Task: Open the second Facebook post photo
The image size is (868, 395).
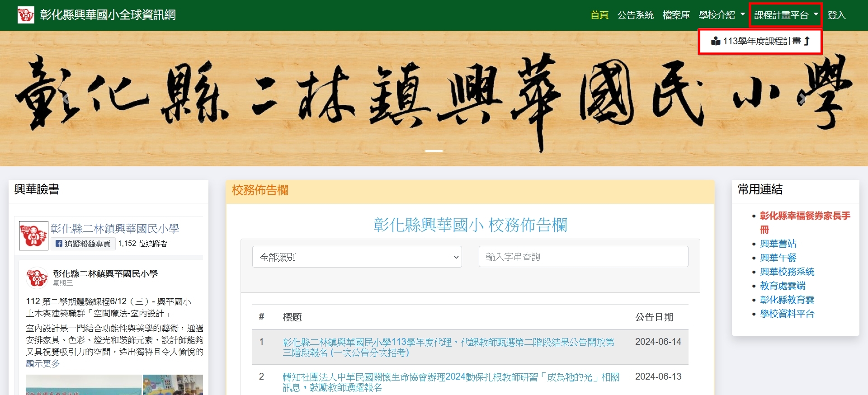Action: click(x=173, y=385)
